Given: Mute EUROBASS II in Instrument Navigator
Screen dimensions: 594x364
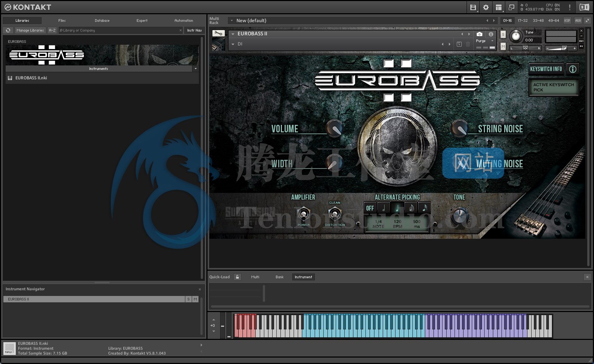Looking at the screenshot, I should click(x=195, y=299).
